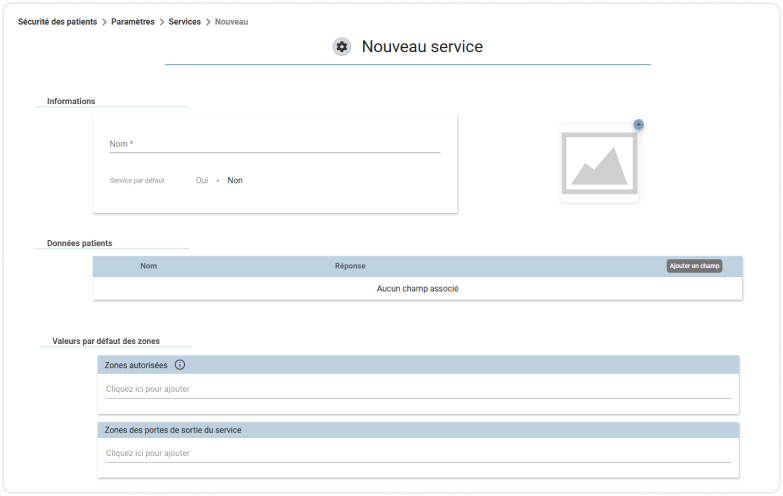783x496 pixels.
Task: Open the info icon next to Zones autorisées
Action: coord(180,365)
